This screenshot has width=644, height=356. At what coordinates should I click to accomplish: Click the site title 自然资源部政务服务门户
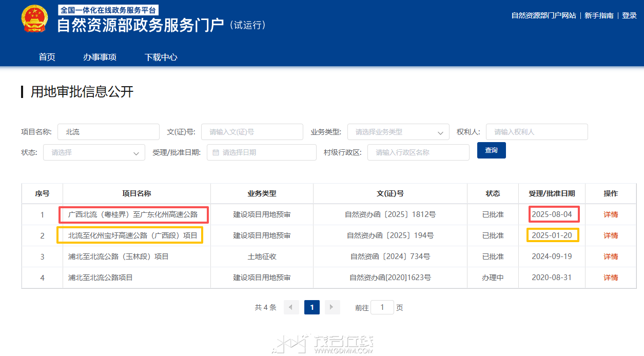(x=140, y=25)
